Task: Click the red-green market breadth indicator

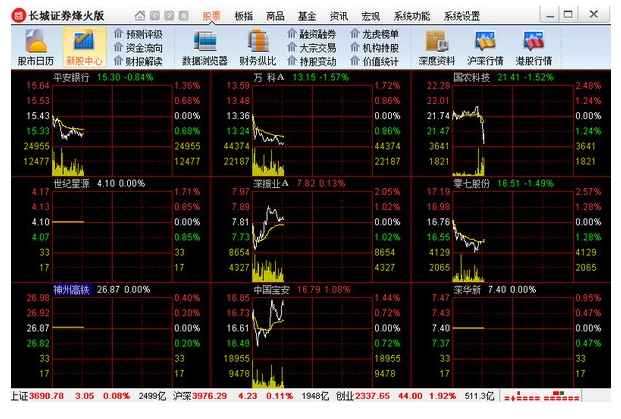Action: pos(542,396)
